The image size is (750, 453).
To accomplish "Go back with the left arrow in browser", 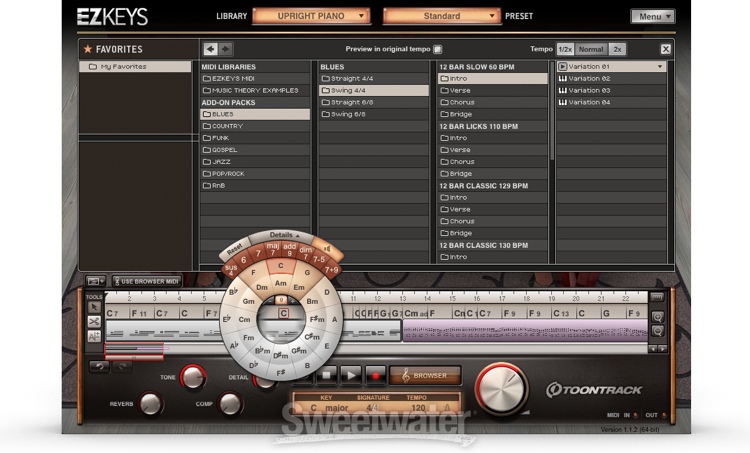I will pyautogui.click(x=210, y=49).
